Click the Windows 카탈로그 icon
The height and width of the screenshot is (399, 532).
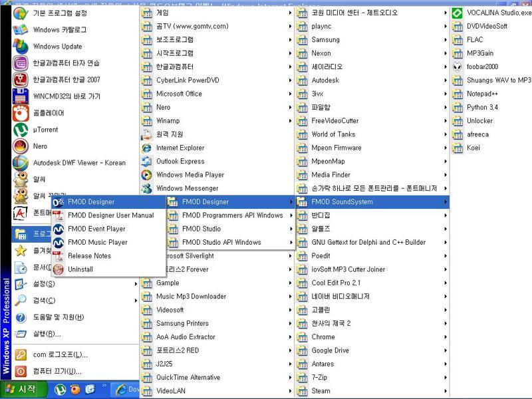click(21, 29)
